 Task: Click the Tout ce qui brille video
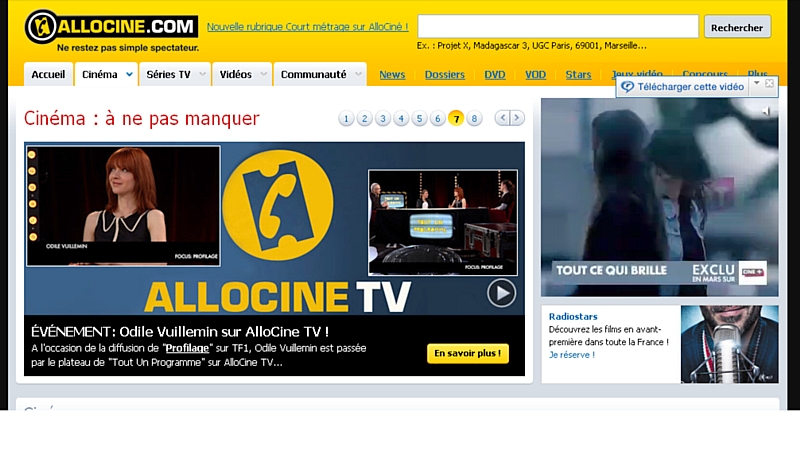[660, 197]
